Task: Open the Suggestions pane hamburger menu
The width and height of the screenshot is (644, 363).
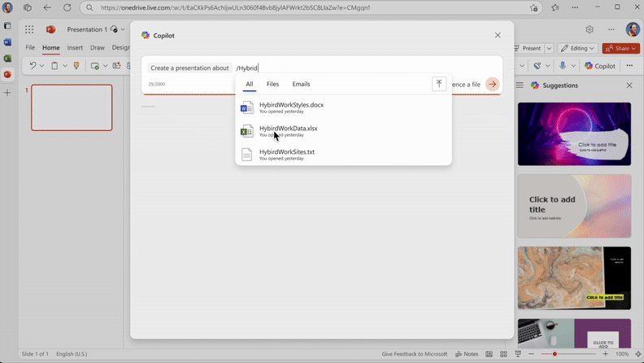Action: click(520, 85)
